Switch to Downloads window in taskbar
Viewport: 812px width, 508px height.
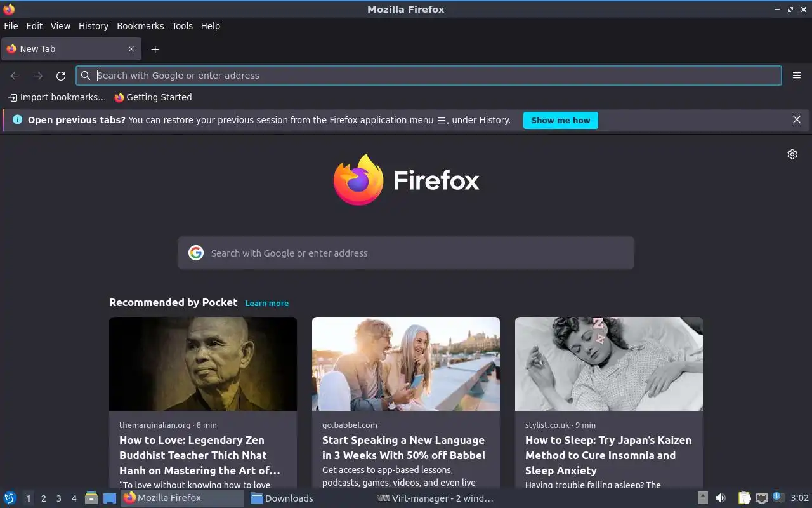pos(308,498)
